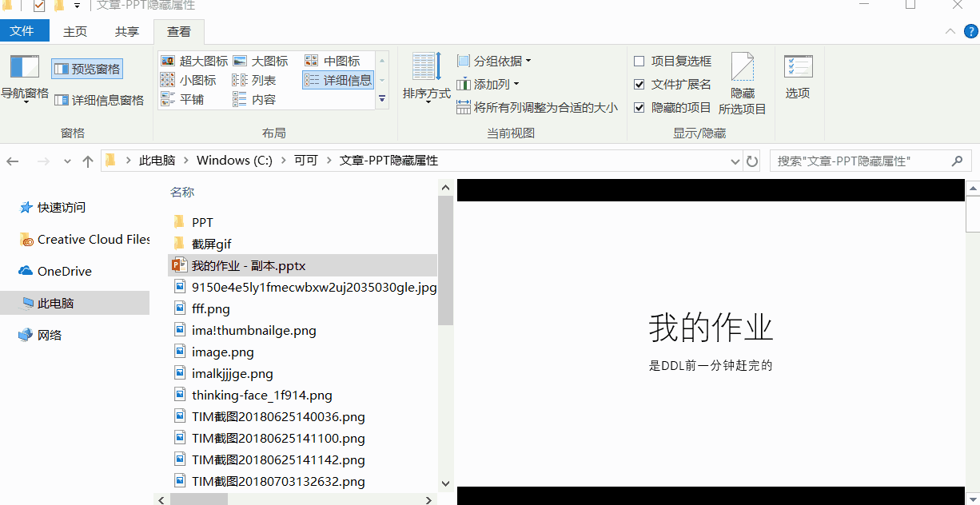Uncheck 隐藏的项目 hidden items checkbox
Viewport: 980px width, 505px height.
coord(639,107)
